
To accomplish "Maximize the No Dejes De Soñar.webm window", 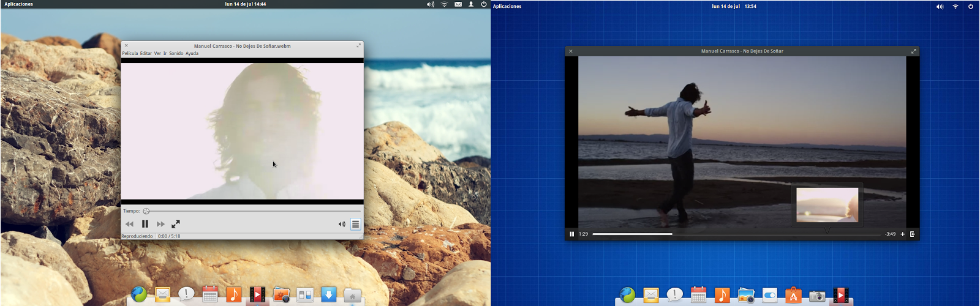I will pos(359,45).
